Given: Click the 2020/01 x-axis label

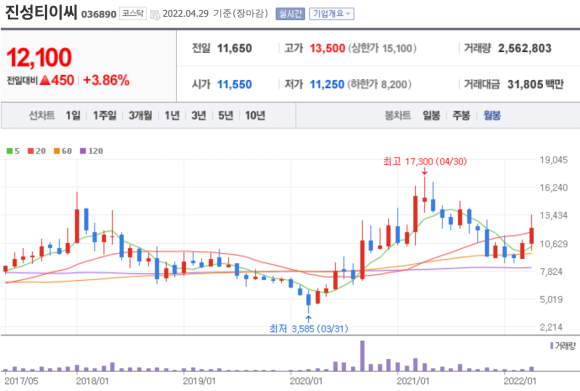Looking at the screenshot, I should [306, 381].
